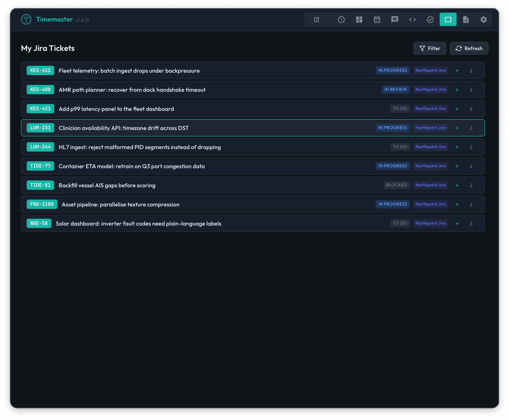The height and width of the screenshot is (420, 509).
Task: Click the TIDE-81 ticket key badge
Action: [x=40, y=185]
